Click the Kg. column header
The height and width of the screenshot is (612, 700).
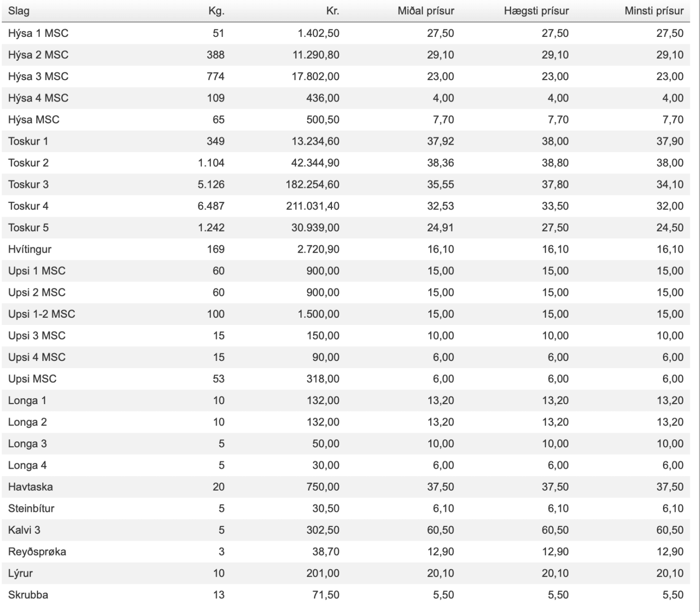(x=216, y=11)
